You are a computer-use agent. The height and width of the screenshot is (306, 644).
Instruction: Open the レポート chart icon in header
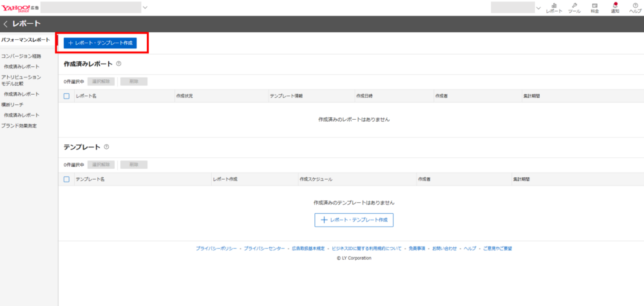[554, 8]
